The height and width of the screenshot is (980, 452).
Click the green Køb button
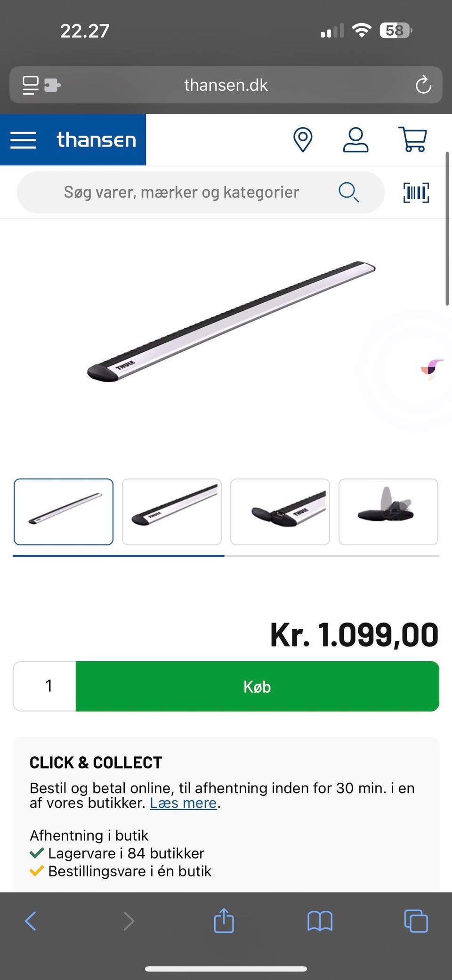tap(257, 686)
